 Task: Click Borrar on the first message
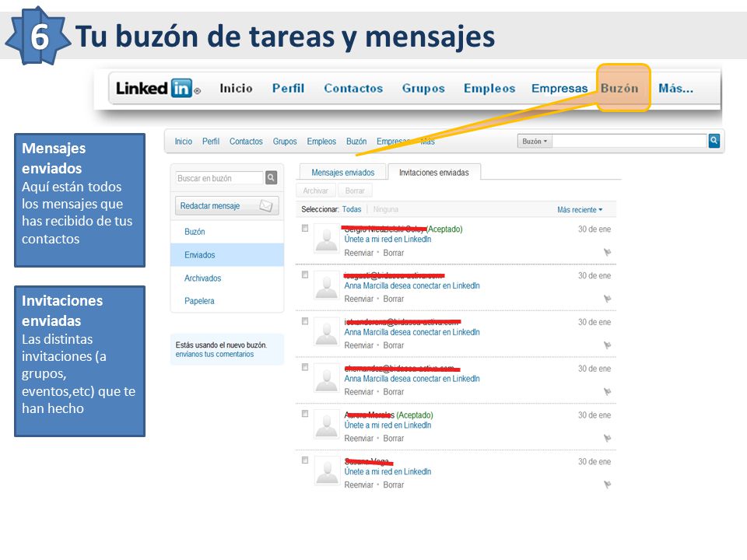click(x=393, y=253)
